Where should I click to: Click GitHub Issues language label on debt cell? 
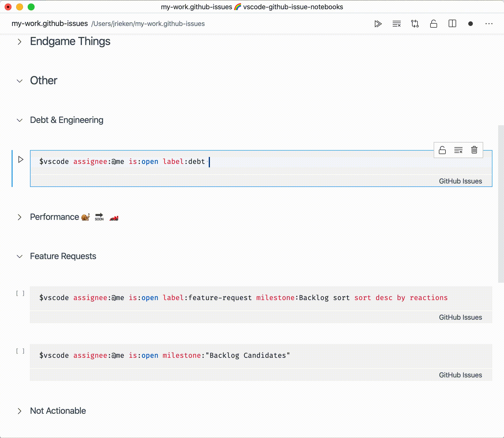click(x=460, y=181)
